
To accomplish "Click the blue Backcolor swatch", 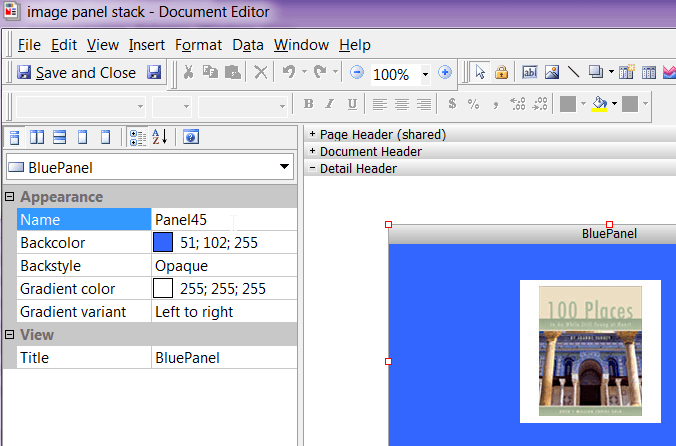I will click(x=163, y=243).
